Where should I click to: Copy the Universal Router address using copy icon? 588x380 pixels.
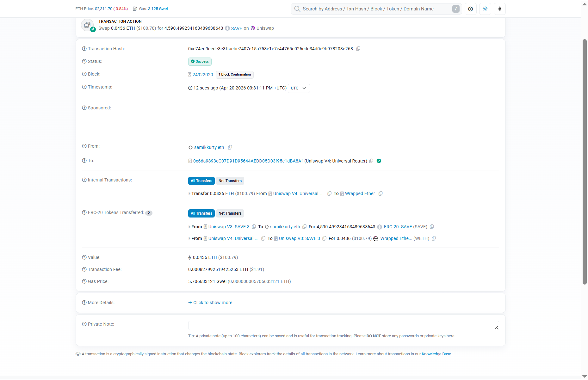[x=371, y=161]
